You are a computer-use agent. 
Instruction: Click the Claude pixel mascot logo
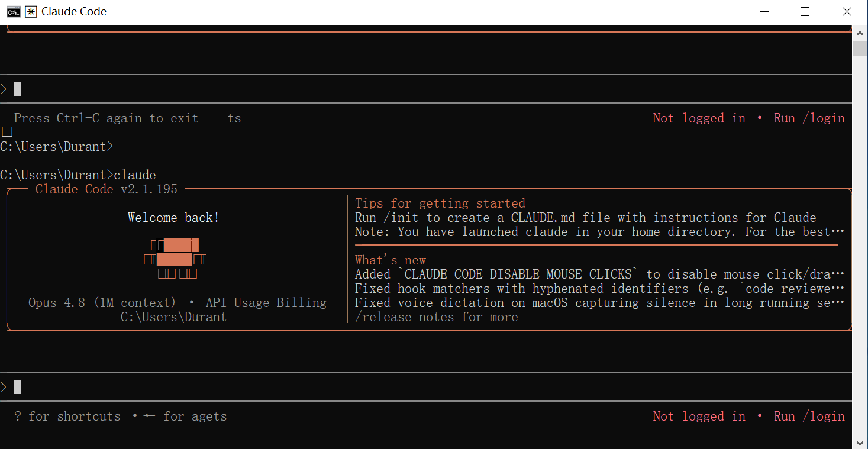point(175,259)
